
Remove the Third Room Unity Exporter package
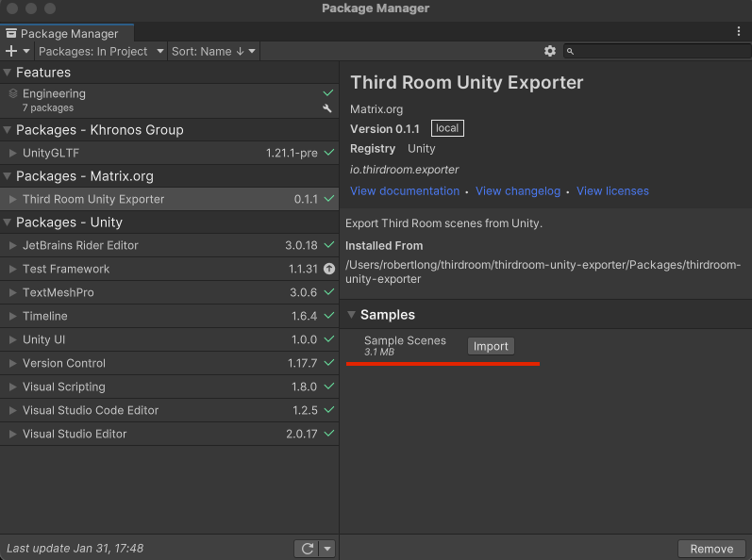[711, 549]
